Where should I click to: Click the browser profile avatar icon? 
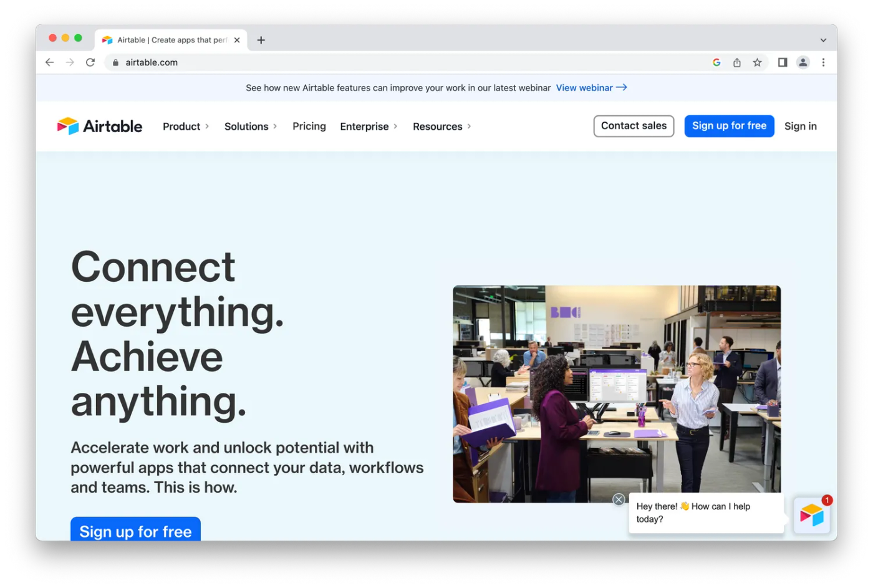803,62
